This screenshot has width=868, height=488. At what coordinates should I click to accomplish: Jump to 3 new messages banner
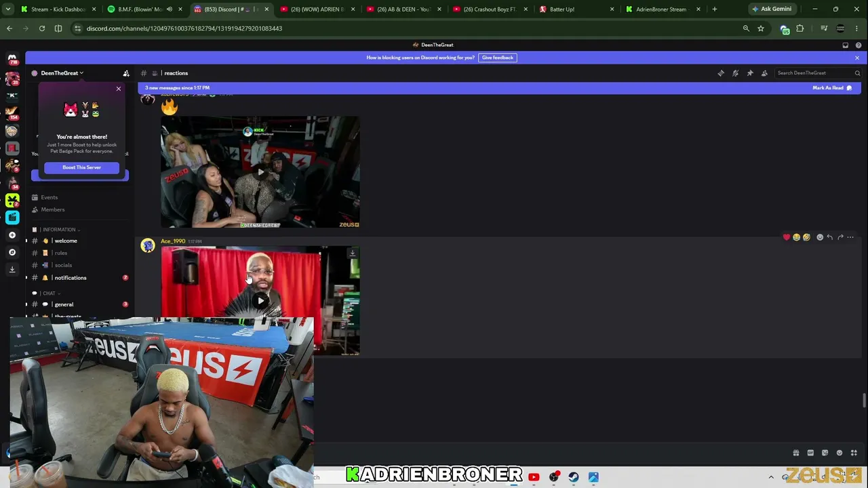pyautogui.click(x=178, y=88)
